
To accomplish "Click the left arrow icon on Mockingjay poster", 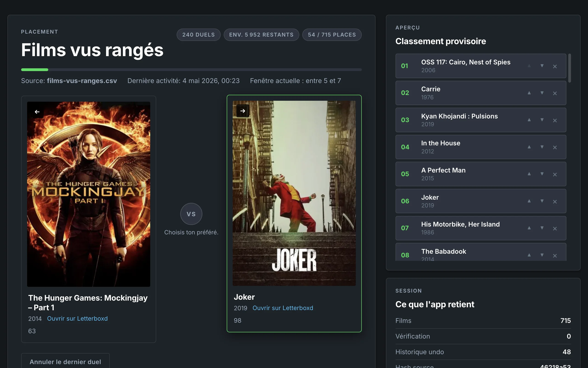I will click(x=37, y=112).
